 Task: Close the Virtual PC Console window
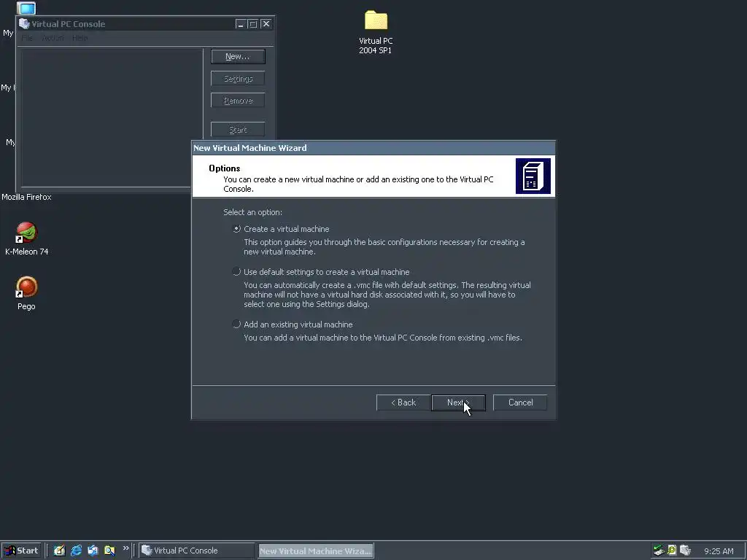266,24
